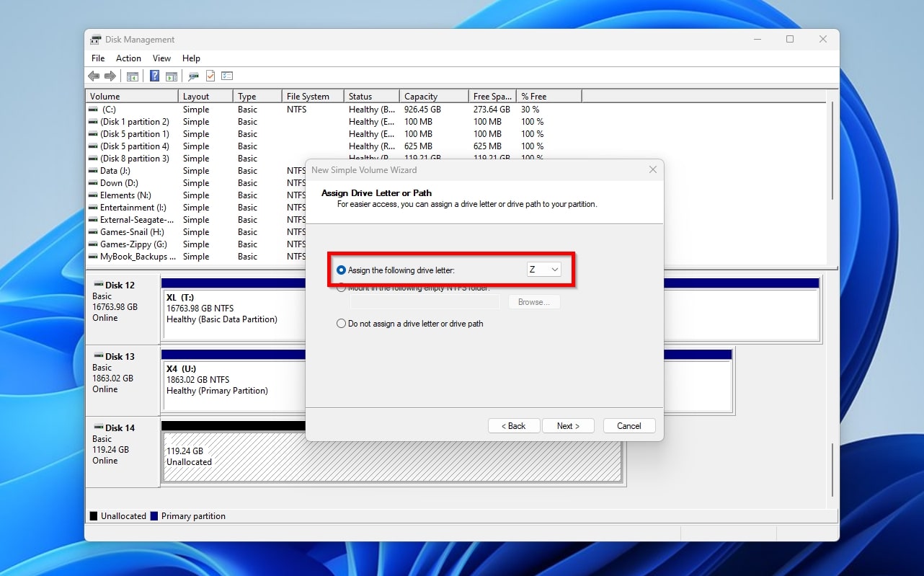Click the Back button in wizard
Viewport: 924px width, 576px height.
(514, 426)
